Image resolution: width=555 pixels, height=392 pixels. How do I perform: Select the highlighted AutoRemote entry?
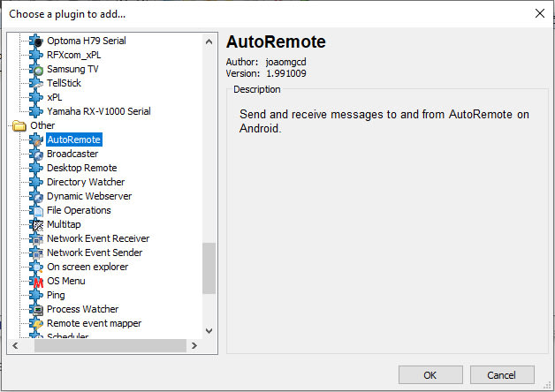point(74,139)
